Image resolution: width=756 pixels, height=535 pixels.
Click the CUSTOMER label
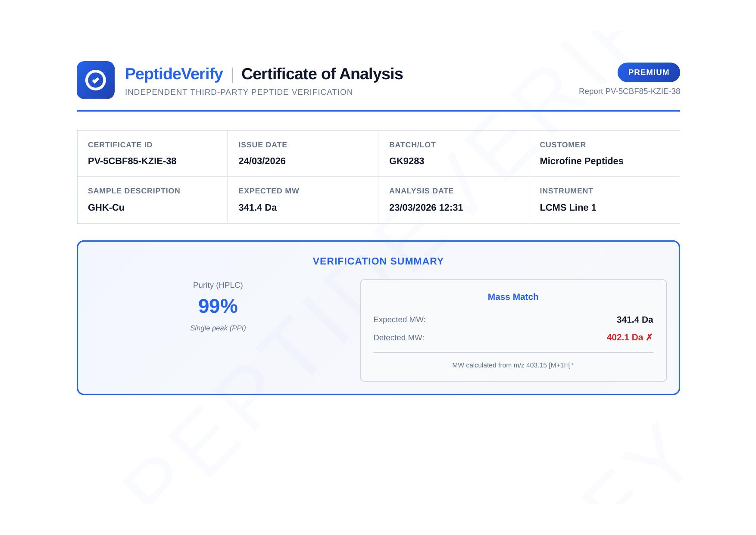[563, 145]
